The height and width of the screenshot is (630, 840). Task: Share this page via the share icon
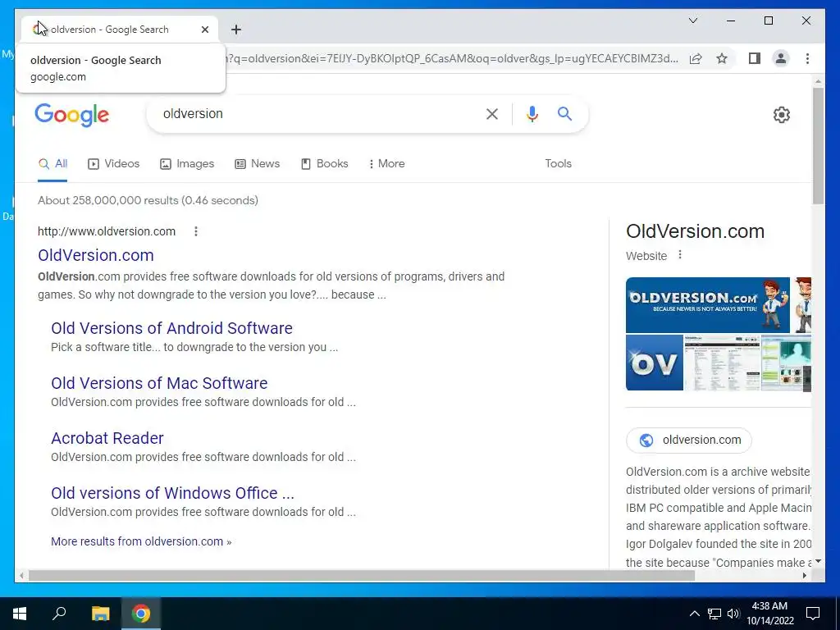[x=696, y=58]
